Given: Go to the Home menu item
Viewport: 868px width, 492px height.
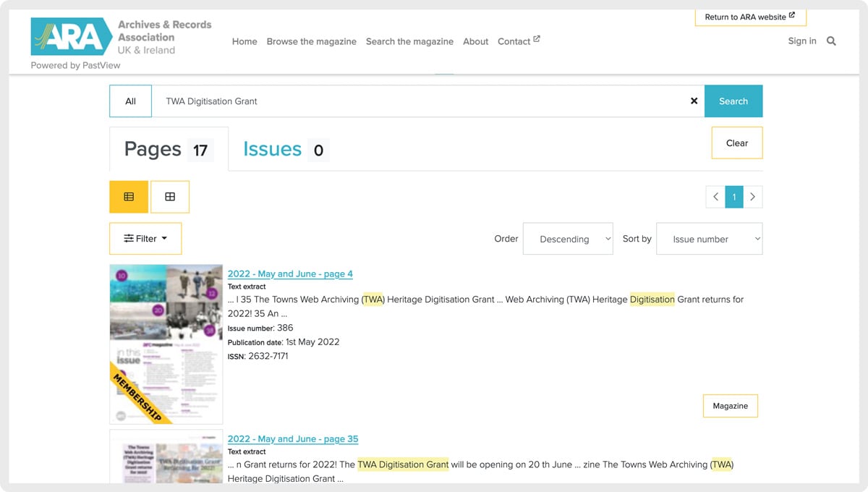Looking at the screenshot, I should coord(244,41).
